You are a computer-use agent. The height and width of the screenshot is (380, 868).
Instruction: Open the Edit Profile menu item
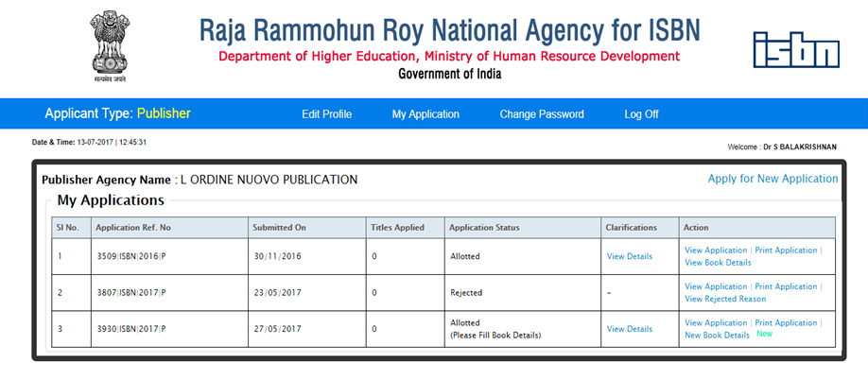coord(326,114)
